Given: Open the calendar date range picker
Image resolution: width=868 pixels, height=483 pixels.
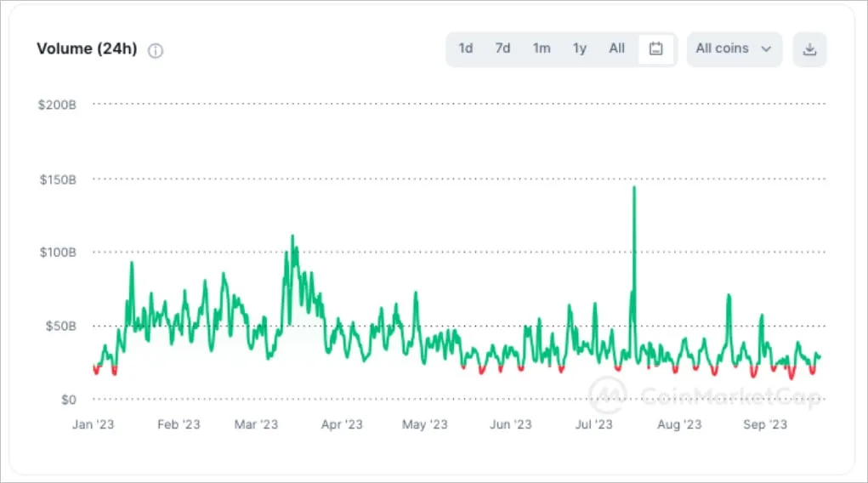Looking at the screenshot, I should pyautogui.click(x=656, y=48).
